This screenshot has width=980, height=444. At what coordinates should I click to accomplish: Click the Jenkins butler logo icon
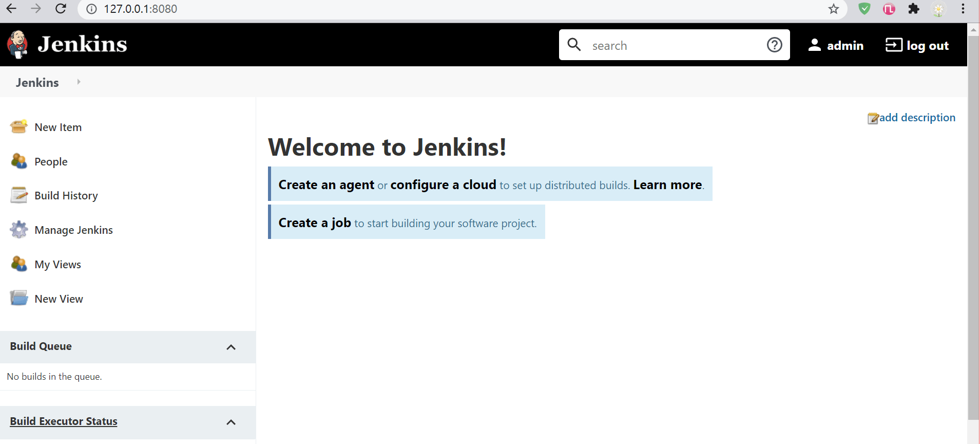[17, 44]
